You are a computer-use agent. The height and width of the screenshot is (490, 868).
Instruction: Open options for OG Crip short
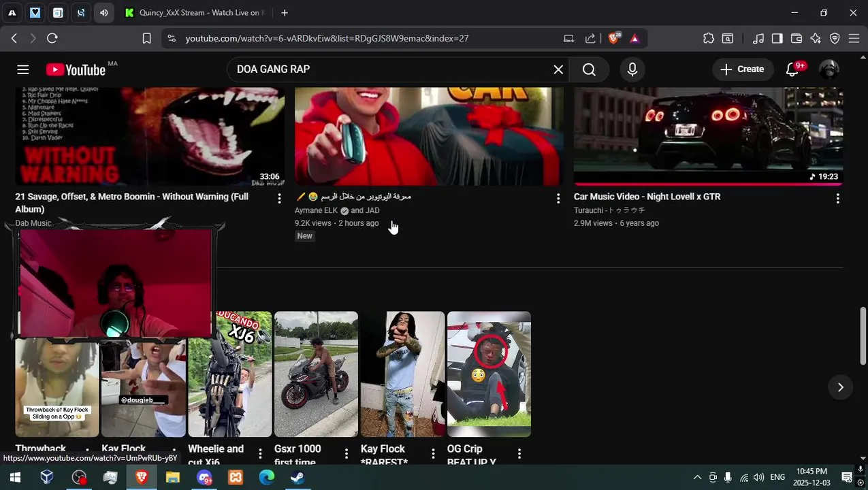tap(519, 453)
